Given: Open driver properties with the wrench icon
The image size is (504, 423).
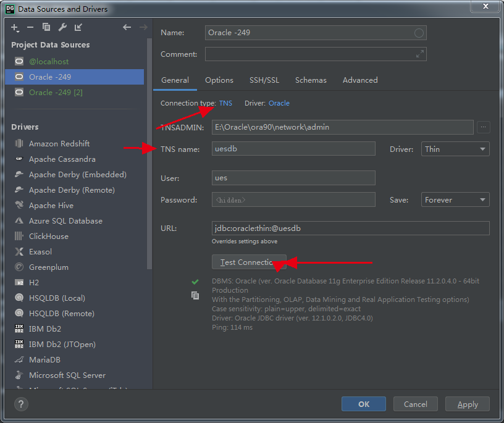Looking at the screenshot, I should coord(61,27).
